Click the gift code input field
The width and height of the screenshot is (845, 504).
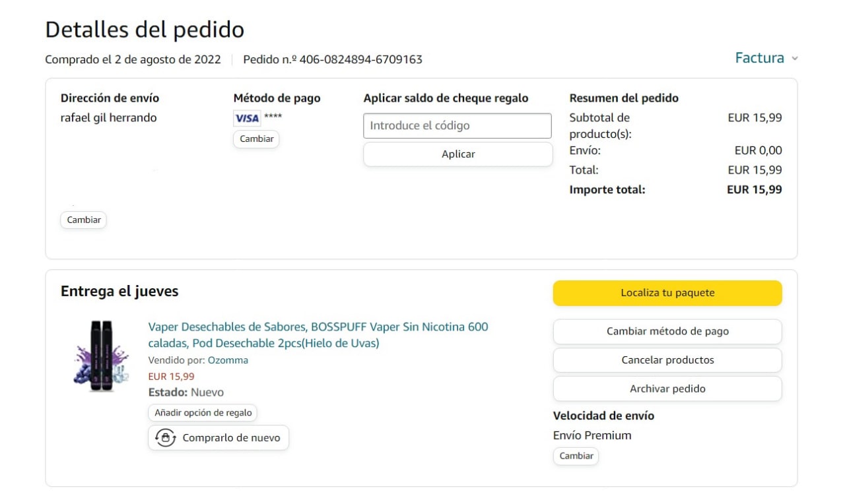[x=457, y=125]
